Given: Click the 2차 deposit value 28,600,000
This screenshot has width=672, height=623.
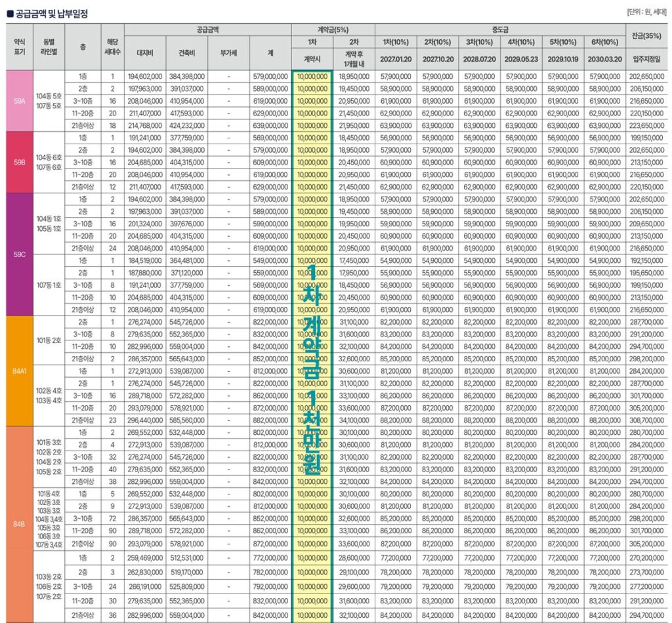Looking at the screenshot, I should point(354,558).
